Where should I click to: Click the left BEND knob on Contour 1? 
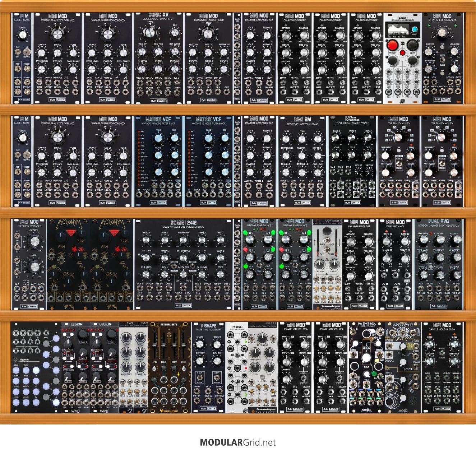tap(320, 265)
